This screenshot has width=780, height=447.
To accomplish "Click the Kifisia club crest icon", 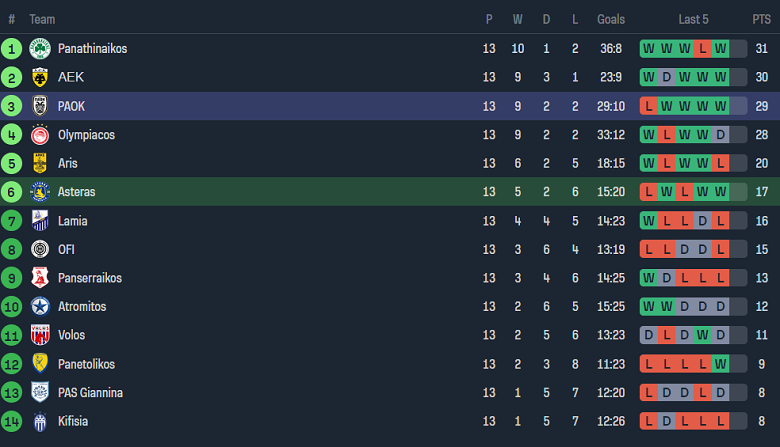I will [x=40, y=421].
